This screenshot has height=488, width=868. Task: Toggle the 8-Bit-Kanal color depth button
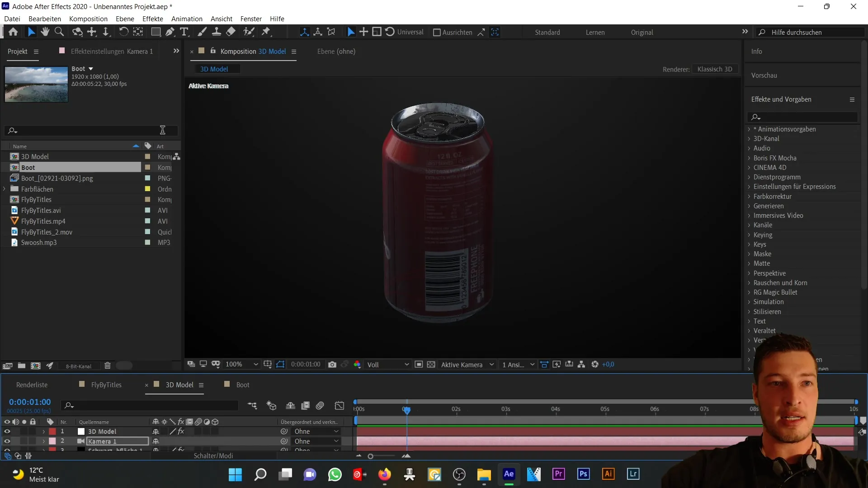click(79, 366)
